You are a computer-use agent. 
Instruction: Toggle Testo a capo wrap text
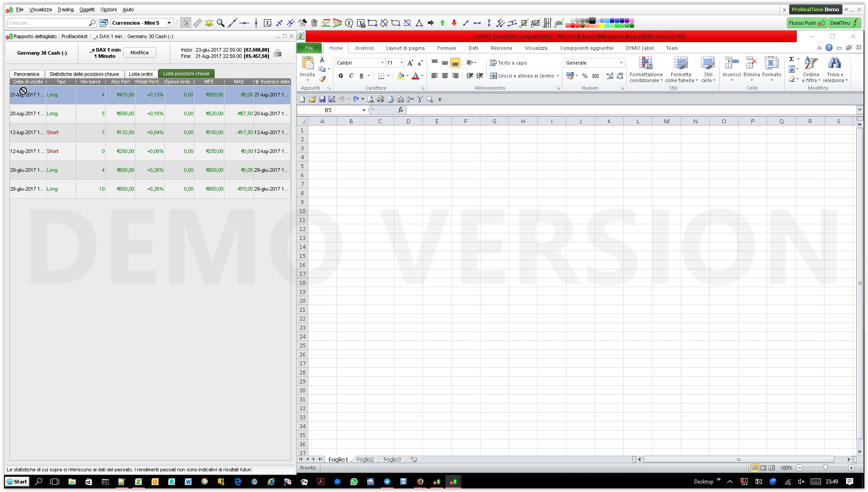[508, 63]
